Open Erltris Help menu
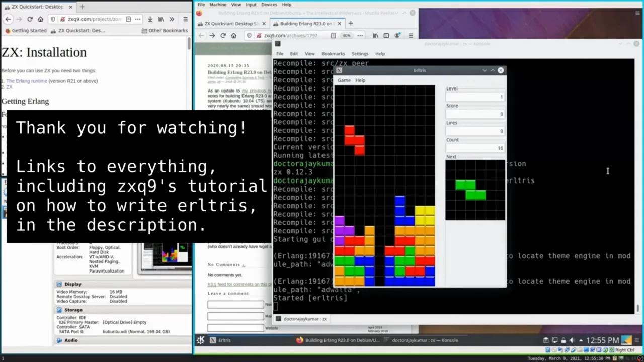Viewport: 644px width, 362px height. point(360,80)
